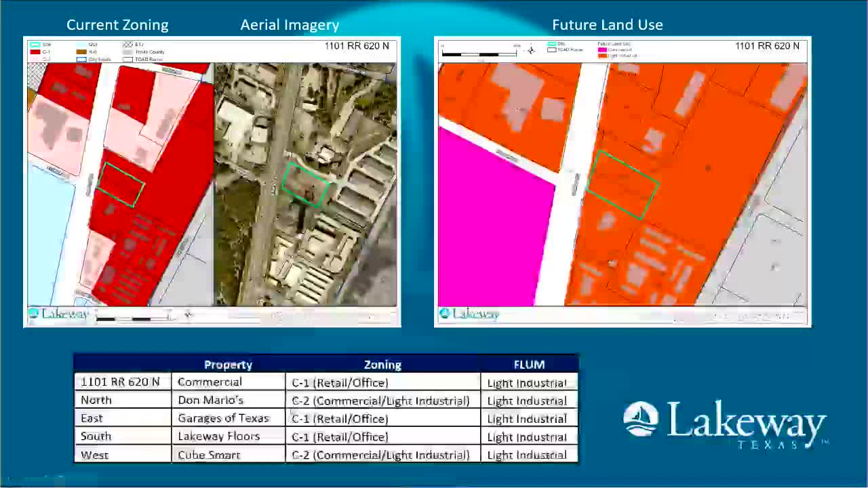Click the 'Property' table column header
Viewport: 868px width, 488px height.
228,365
